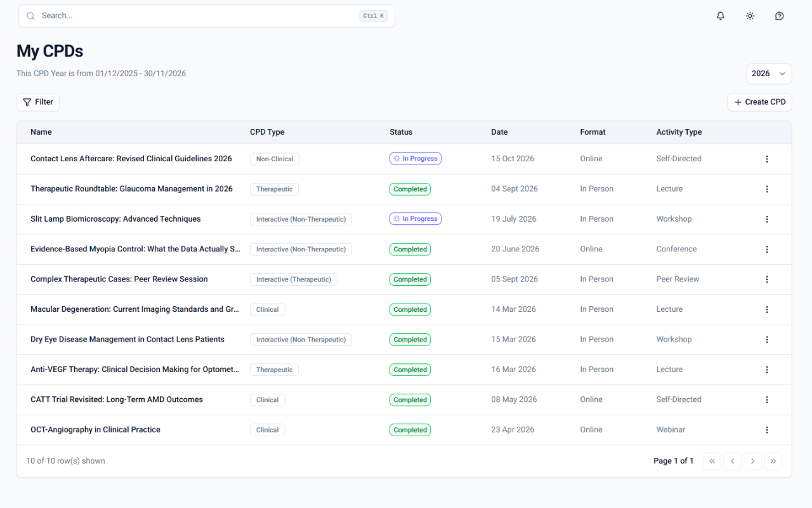
Task: Open row menu for CATT Trial Revisited
Action: click(x=767, y=400)
